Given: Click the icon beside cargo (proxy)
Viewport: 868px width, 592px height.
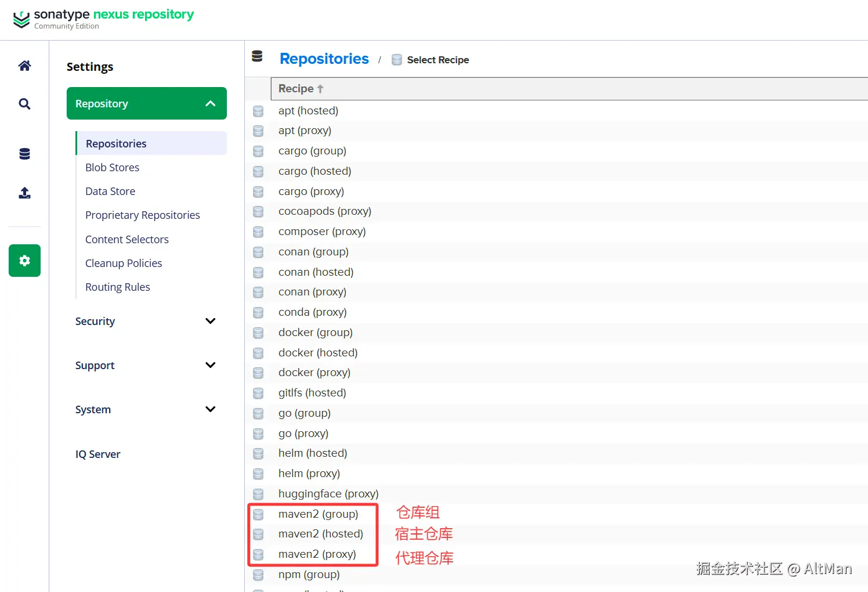Looking at the screenshot, I should click(x=258, y=192).
